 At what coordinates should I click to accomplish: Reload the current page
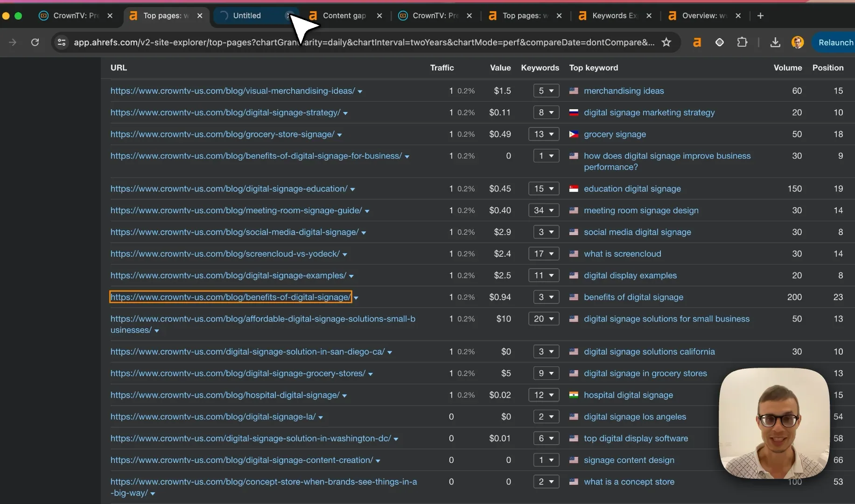[35, 42]
